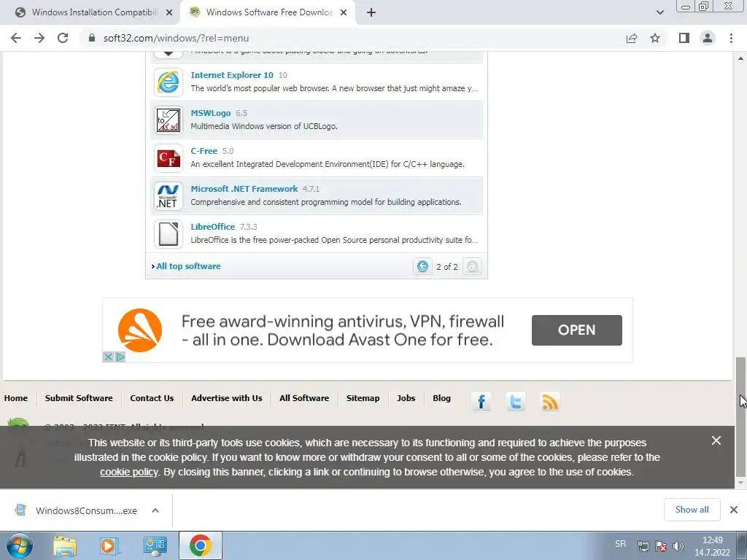Open a new browser tab
Viewport: 747px width, 560px height.
tap(371, 12)
